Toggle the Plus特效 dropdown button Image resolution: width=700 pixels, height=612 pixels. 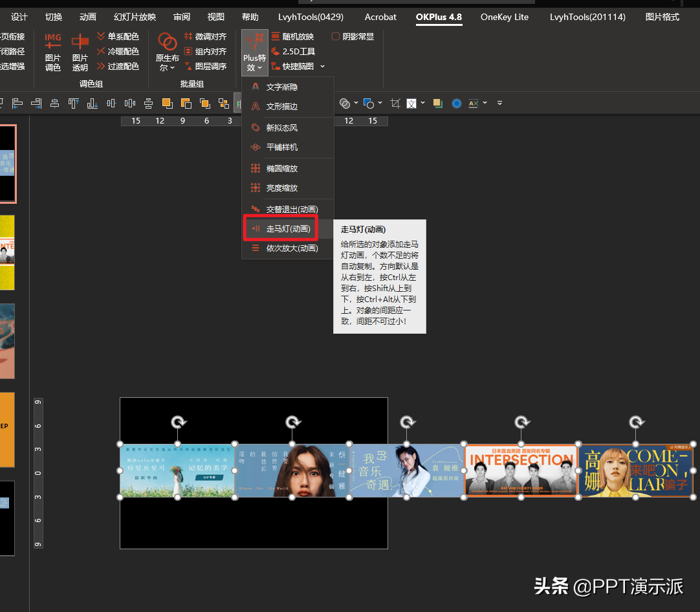(x=254, y=52)
